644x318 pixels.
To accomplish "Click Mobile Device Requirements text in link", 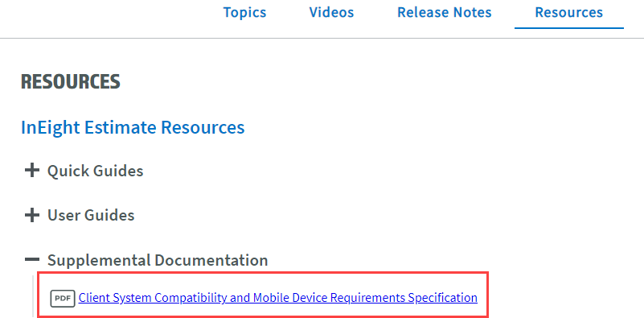I will (330, 297).
